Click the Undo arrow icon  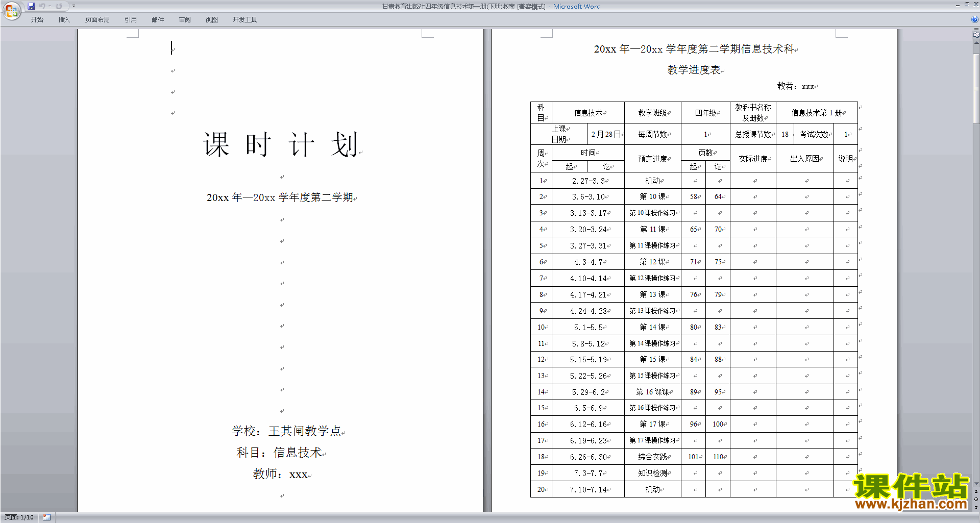pyautogui.click(x=42, y=6)
